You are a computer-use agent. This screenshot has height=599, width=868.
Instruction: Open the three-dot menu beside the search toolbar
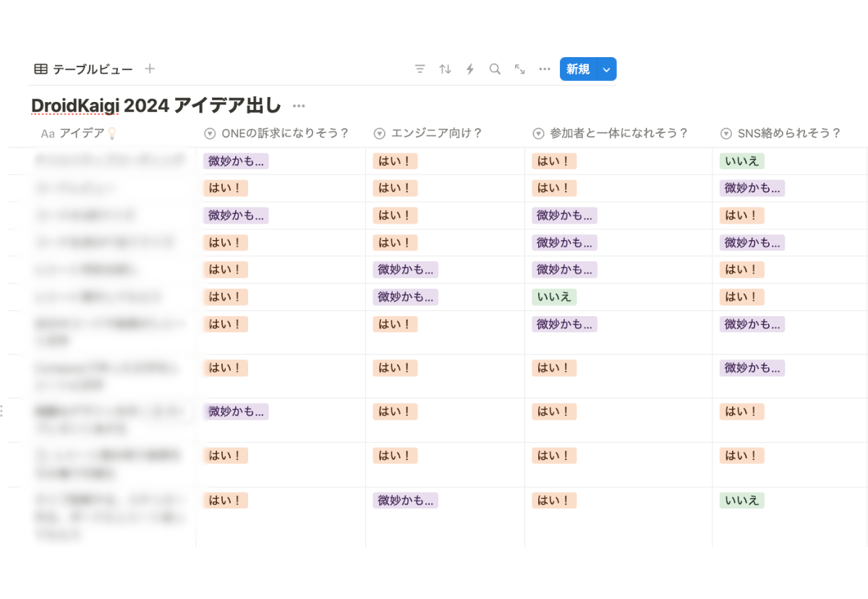click(545, 69)
